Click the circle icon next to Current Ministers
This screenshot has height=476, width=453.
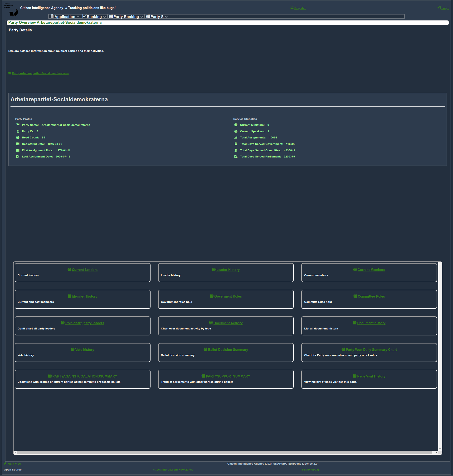(x=236, y=125)
